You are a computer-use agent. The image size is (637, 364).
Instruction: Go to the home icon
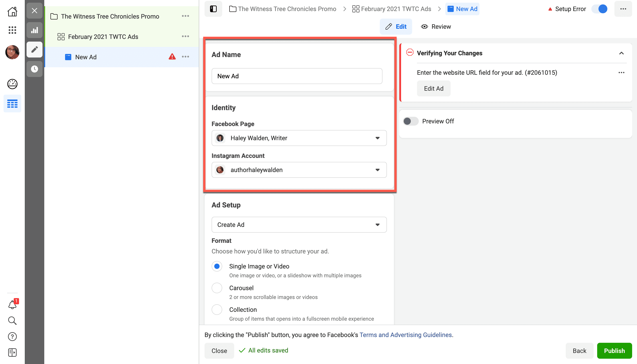pos(12,11)
